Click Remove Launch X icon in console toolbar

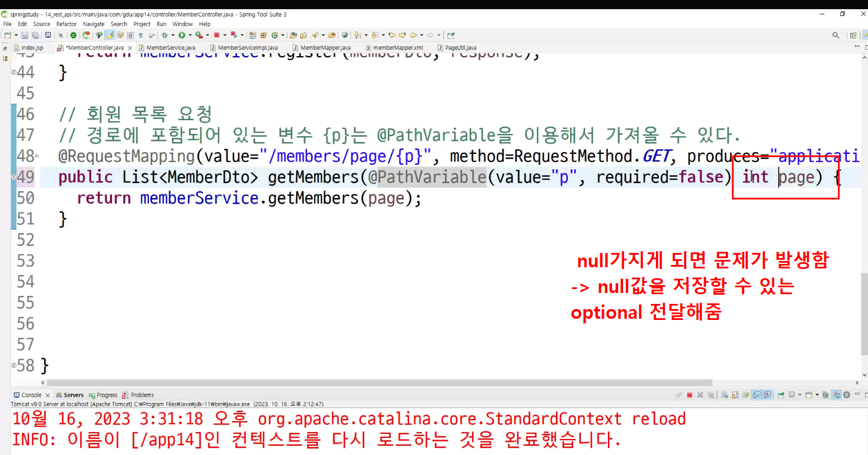pyautogui.click(x=700, y=395)
